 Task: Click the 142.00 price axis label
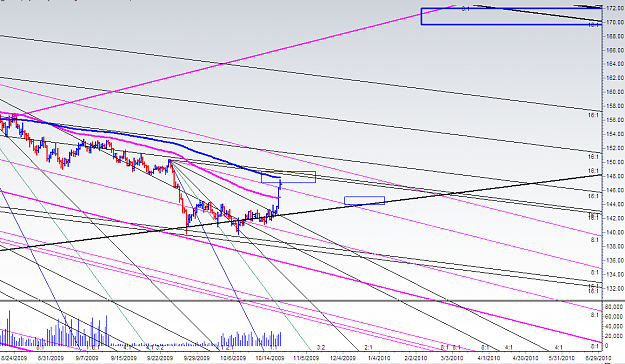click(x=615, y=218)
